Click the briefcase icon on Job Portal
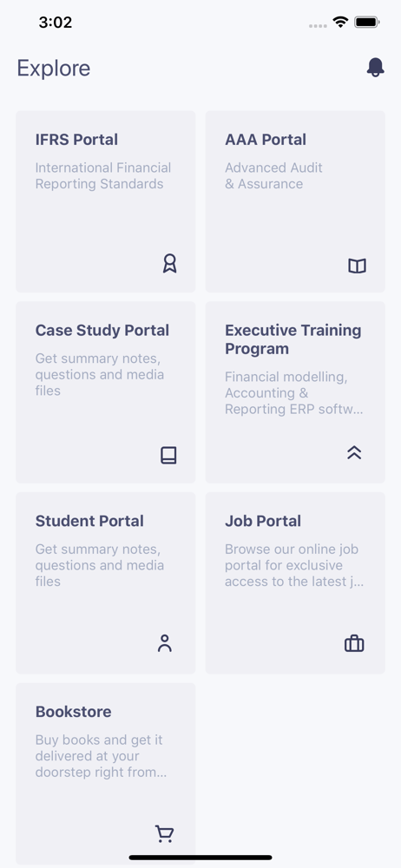 pos(354,644)
